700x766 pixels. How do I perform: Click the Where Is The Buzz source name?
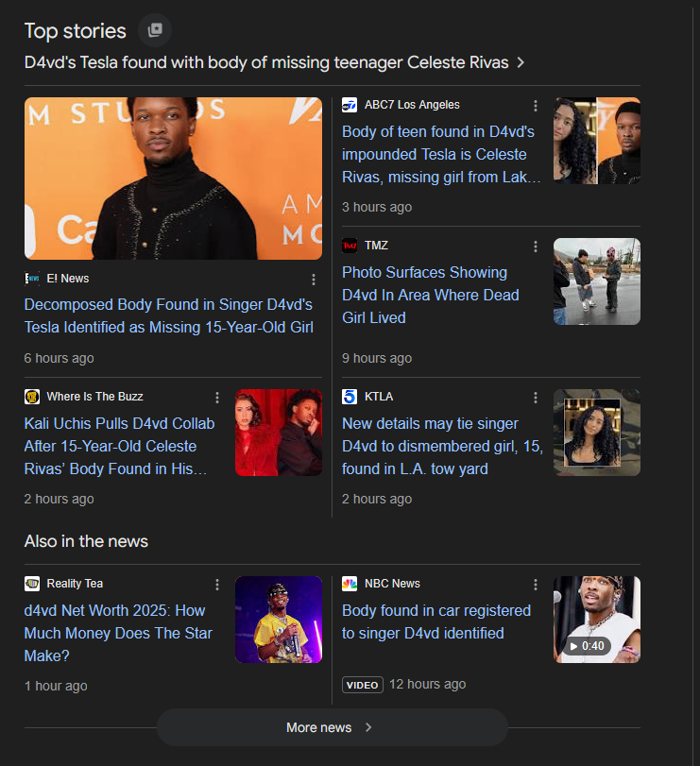click(x=94, y=397)
